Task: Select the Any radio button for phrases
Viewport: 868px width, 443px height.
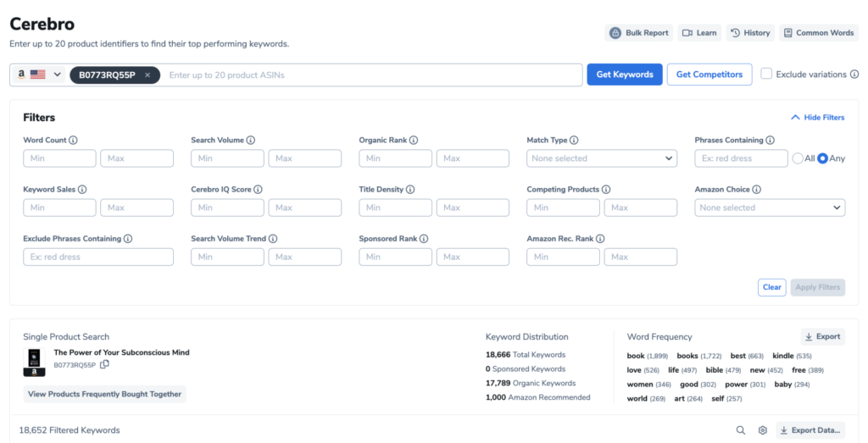Action: tap(822, 158)
